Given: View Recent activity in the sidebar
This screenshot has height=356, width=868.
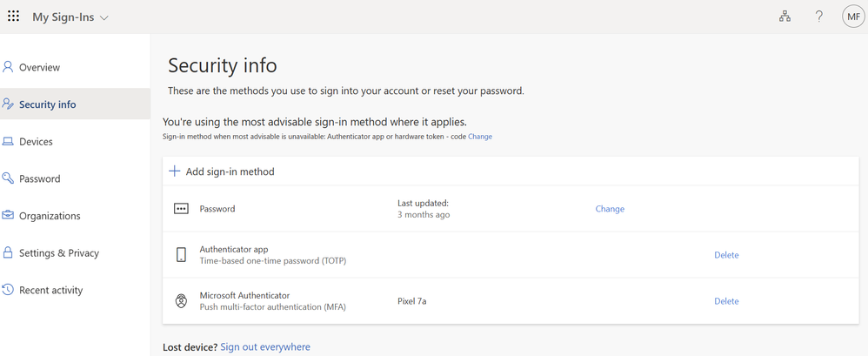Looking at the screenshot, I should tap(50, 290).
